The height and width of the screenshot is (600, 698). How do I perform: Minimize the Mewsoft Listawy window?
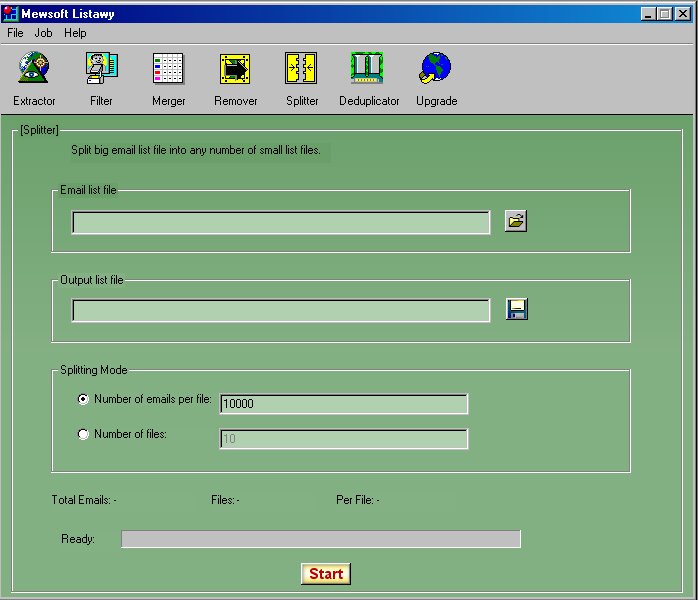pyautogui.click(x=648, y=14)
